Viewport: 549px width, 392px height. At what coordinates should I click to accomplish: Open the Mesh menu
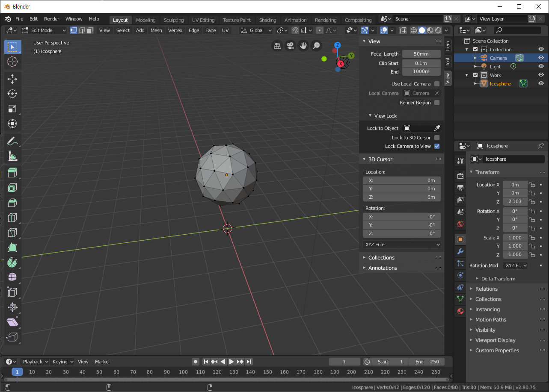[156, 30]
